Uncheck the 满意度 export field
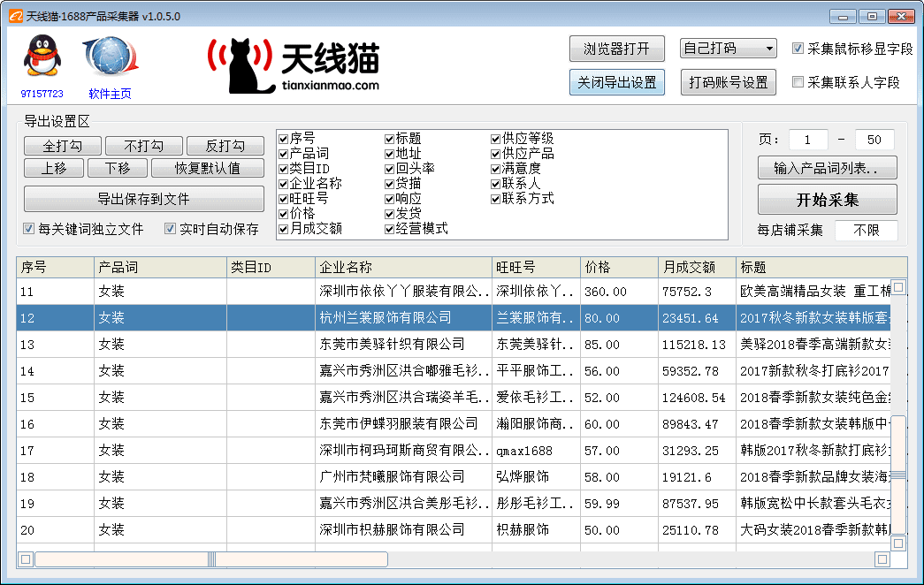Image resolution: width=924 pixels, height=585 pixels. pyautogui.click(x=495, y=169)
